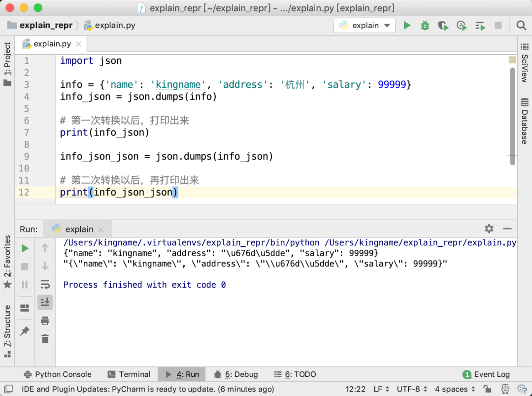Run with coverage using the shield icon
This screenshot has height=396, width=532.
tap(443, 26)
